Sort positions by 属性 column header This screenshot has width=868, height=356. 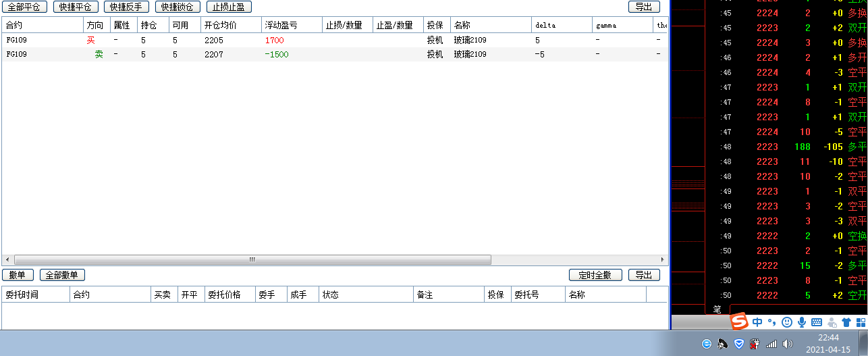124,25
